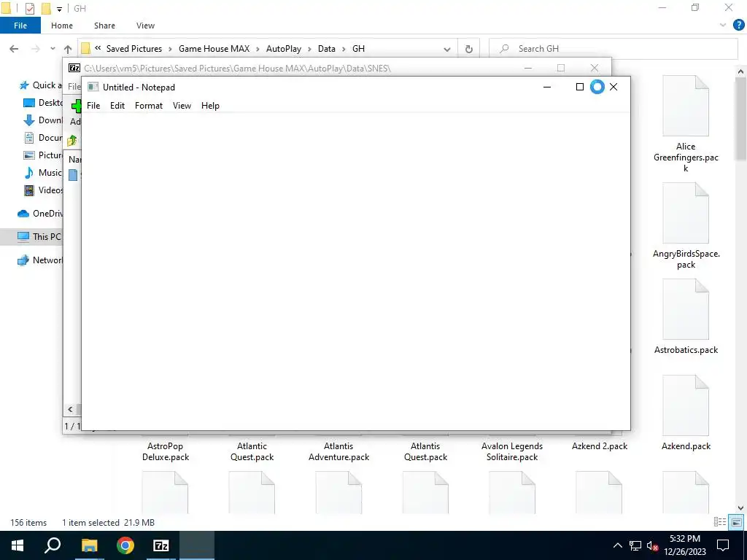Select Data breadcrumb segment
Screen dimensions: 747x560
(x=326, y=49)
